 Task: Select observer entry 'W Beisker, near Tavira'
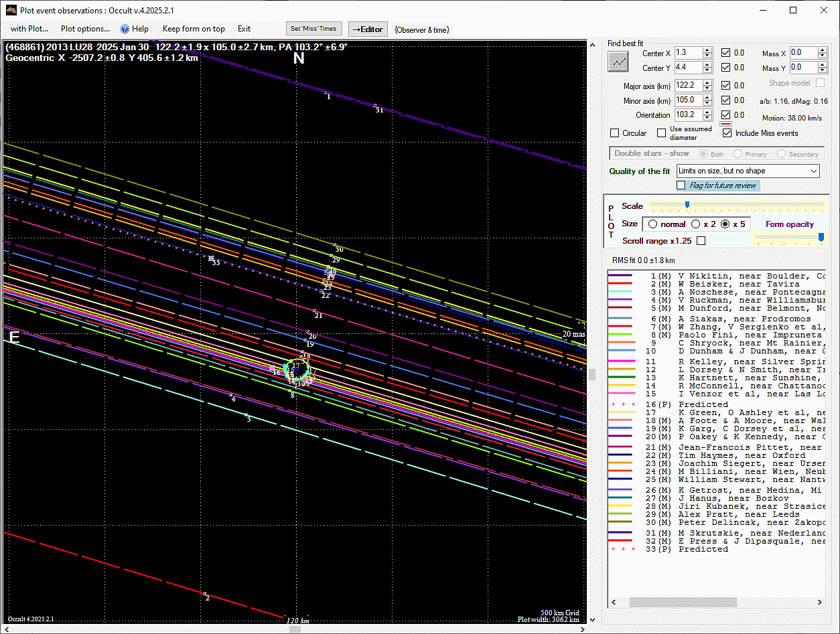(x=717, y=284)
